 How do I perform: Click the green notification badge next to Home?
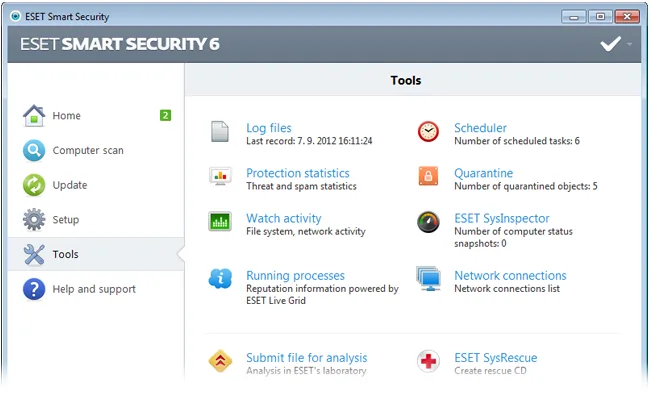[x=165, y=115]
